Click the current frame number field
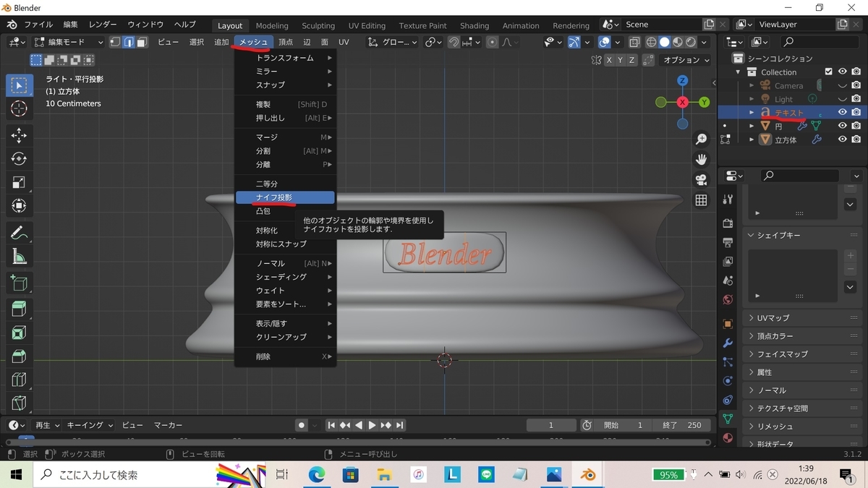Image resolution: width=868 pixels, height=488 pixels. (551, 425)
